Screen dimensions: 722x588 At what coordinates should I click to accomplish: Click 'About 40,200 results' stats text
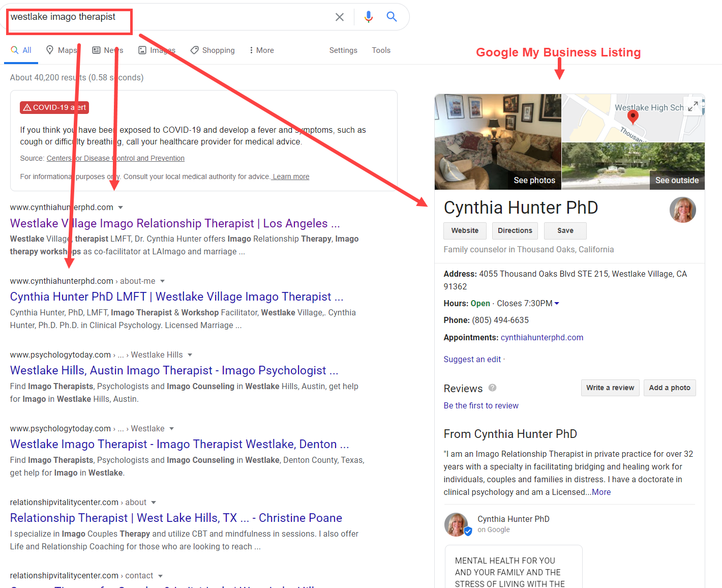77,78
